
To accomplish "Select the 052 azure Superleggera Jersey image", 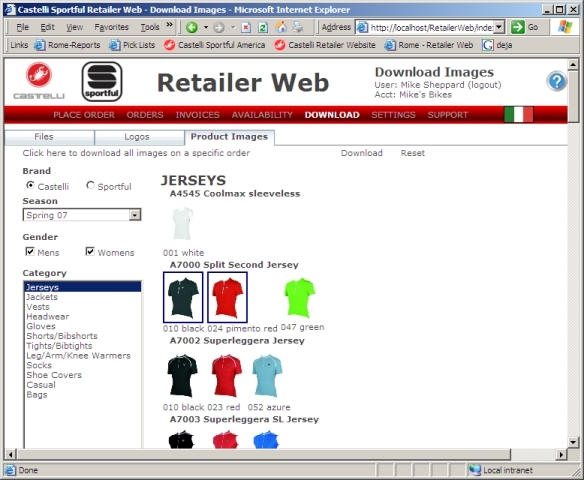I will [x=267, y=376].
